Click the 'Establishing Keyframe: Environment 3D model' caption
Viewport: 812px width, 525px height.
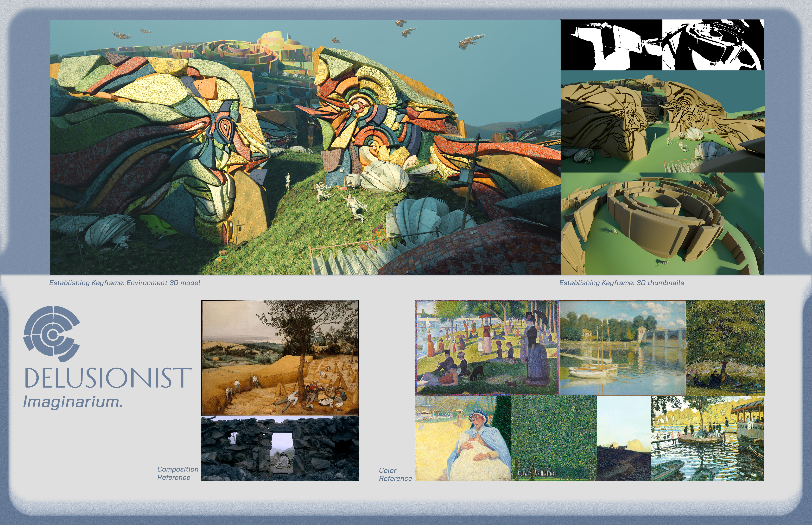(125, 283)
